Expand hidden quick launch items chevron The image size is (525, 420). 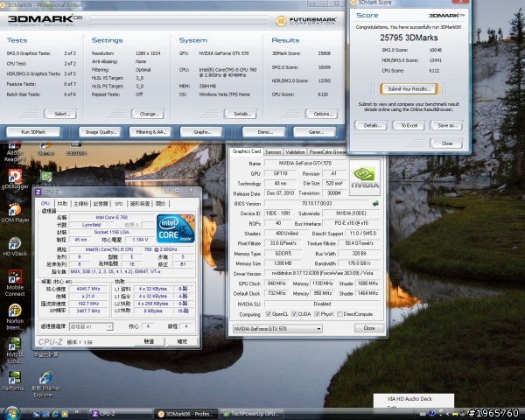pos(77,411)
